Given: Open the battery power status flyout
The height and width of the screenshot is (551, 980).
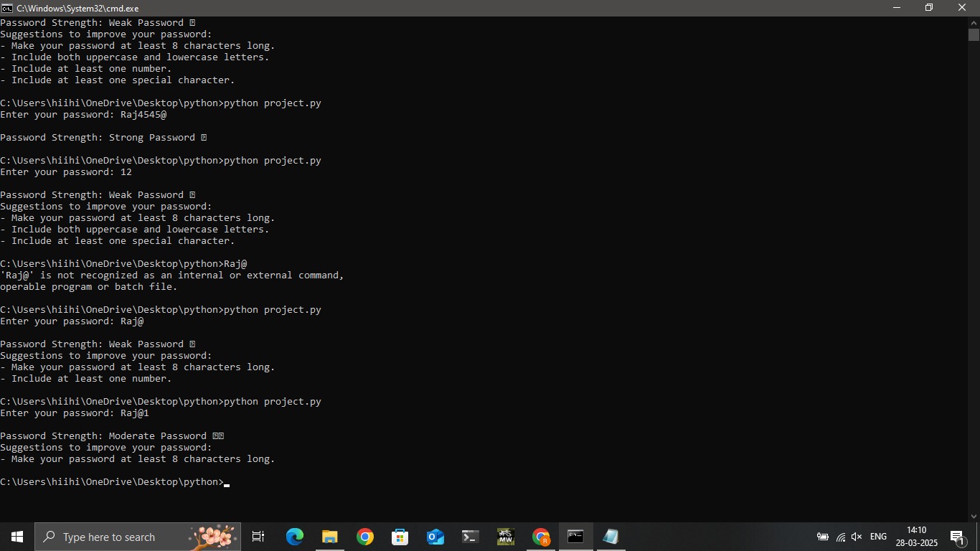Looking at the screenshot, I should (823, 537).
